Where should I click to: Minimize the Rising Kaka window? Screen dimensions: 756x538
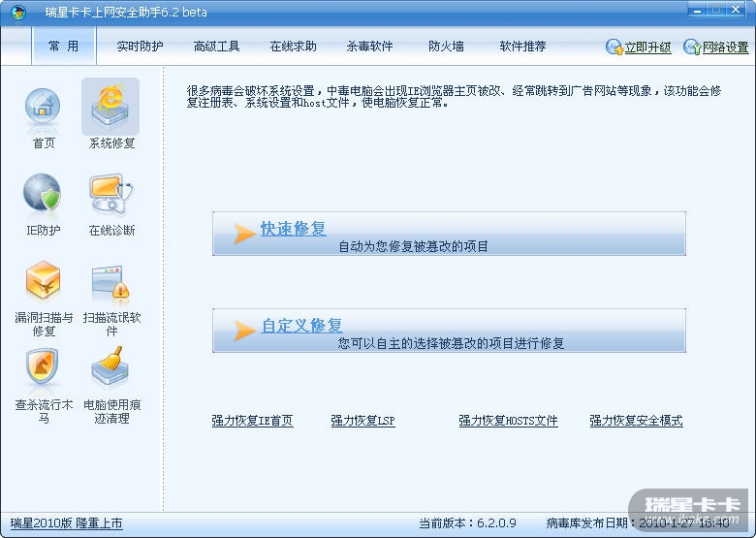click(697, 10)
